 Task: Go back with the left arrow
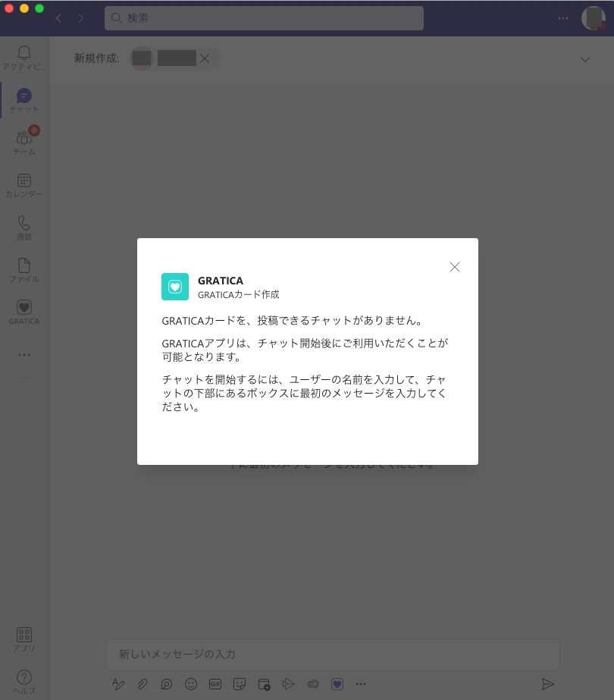tap(59, 18)
